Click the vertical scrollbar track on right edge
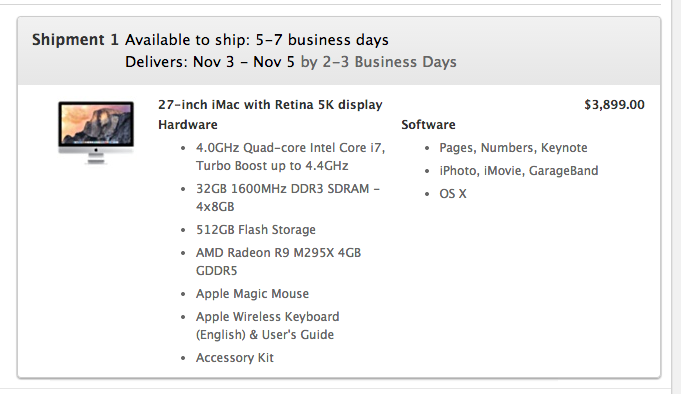This screenshot has width=681, height=394. (x=677, y=197)
